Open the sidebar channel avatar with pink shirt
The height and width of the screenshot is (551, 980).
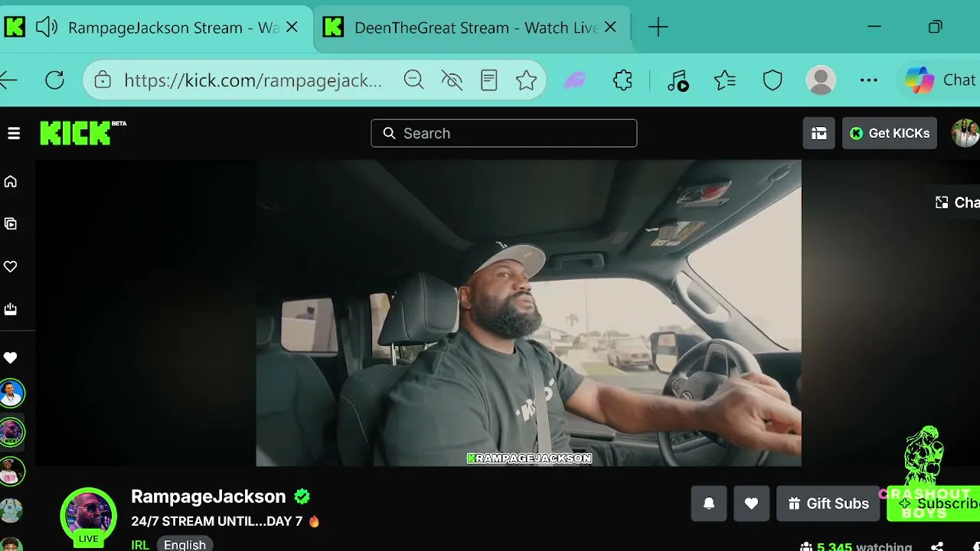click(x=11, y=471)
